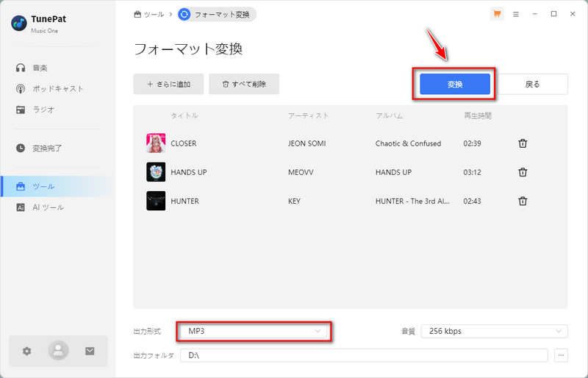The height and width of the screenshot is (378, 588).
Task: Open the shopping cart icon
Action: click(x=497, y=14)
